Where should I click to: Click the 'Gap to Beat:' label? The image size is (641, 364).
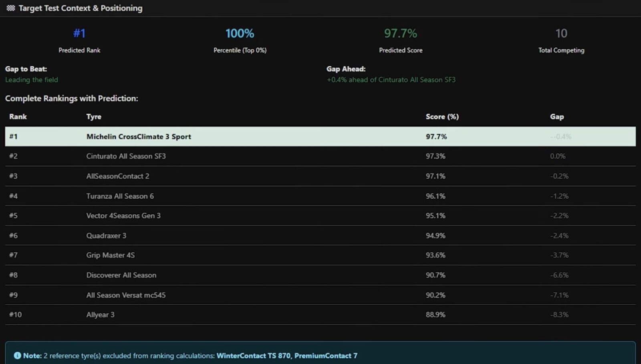(26, 69)
